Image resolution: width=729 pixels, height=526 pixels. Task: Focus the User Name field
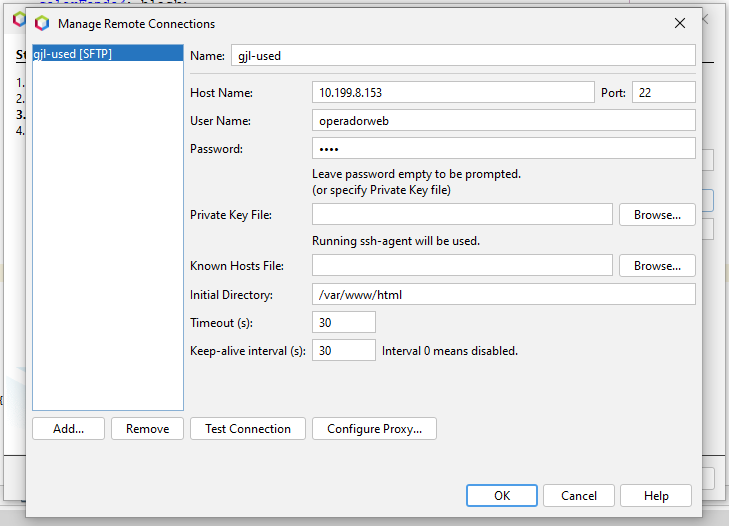503,121
